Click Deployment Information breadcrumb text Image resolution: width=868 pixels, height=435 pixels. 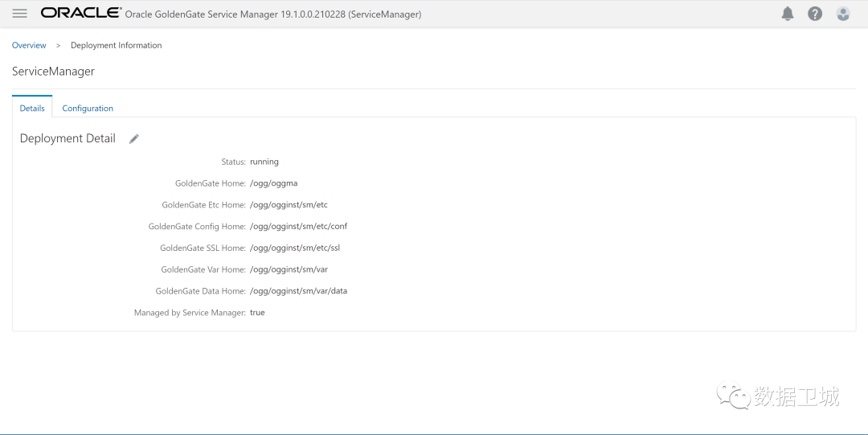pos(117,46)
